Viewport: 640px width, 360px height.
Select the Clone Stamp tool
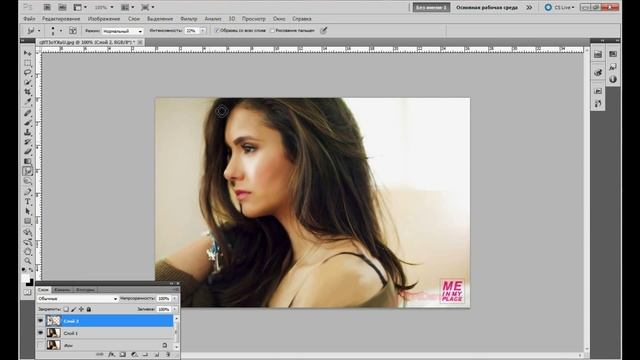pyautogui.click(x=27, y=133)
